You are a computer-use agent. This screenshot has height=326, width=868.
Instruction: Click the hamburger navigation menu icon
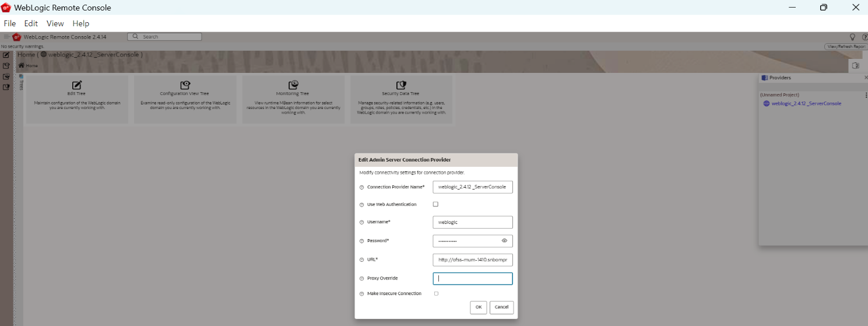click(x=6, y=37)
